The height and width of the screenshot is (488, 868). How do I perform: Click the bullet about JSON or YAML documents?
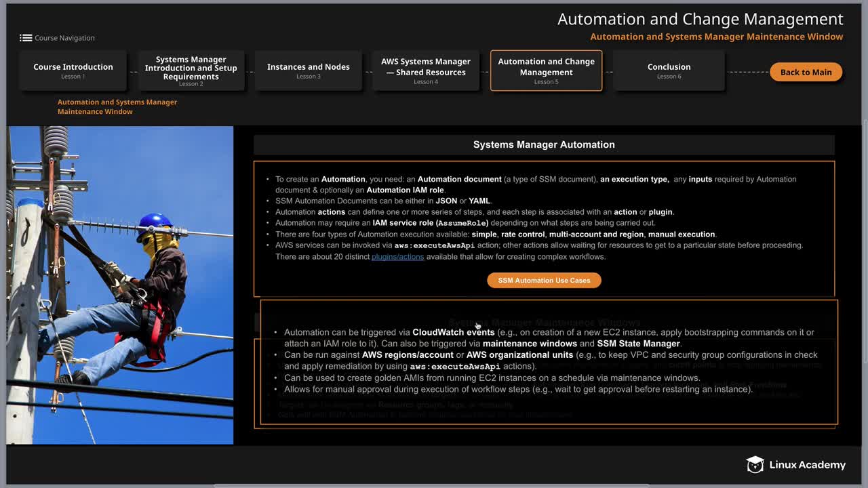[x=383, y=201]
